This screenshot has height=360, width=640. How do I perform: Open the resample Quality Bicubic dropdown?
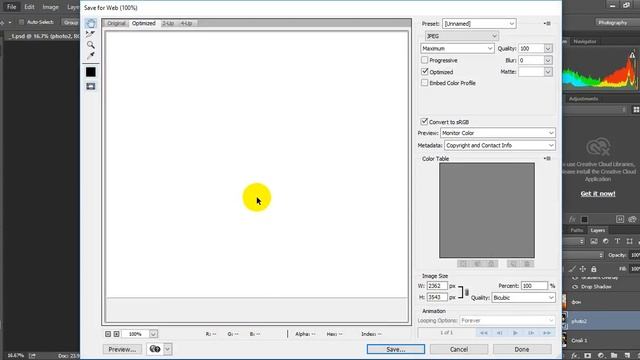click(x=524, y=298)
